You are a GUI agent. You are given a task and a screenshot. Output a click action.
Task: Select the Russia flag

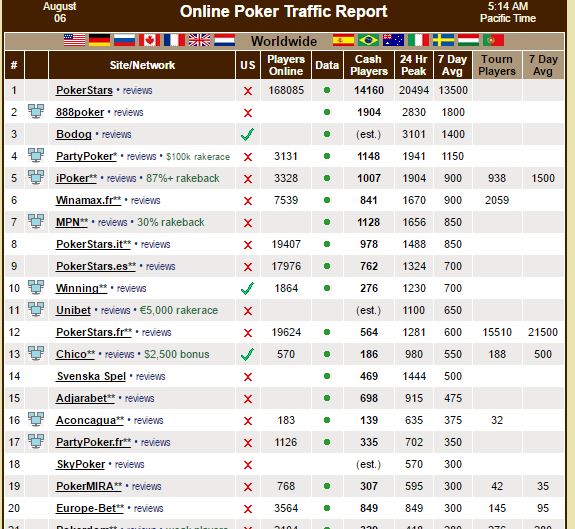pos(124,40)
